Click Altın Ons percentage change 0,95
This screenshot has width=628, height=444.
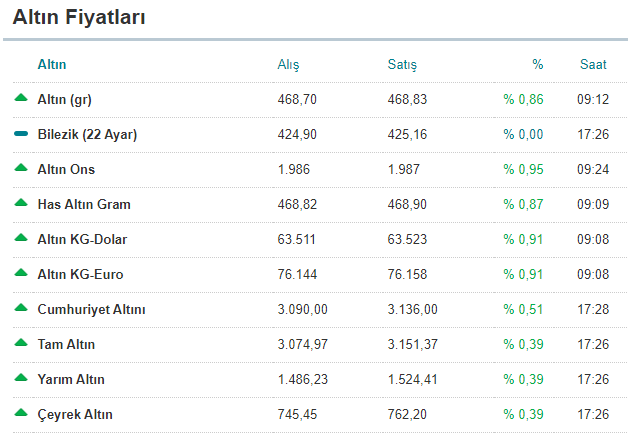pyautogui.click(x=523, y=170)
